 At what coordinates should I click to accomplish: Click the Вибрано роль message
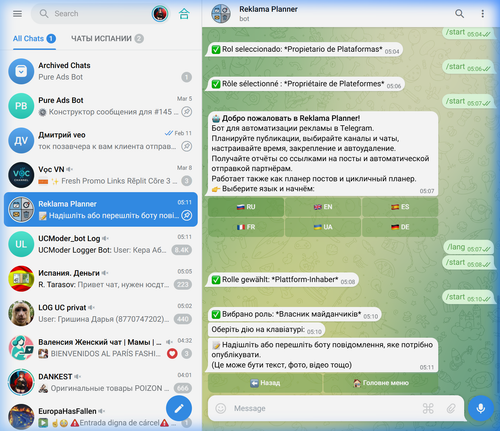point(295,314)
